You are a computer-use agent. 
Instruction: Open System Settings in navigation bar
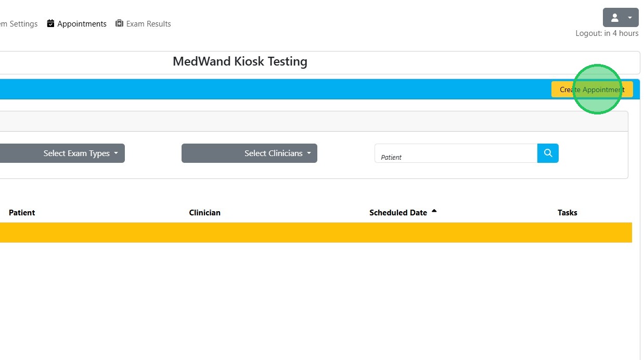(x=19, y=24)
